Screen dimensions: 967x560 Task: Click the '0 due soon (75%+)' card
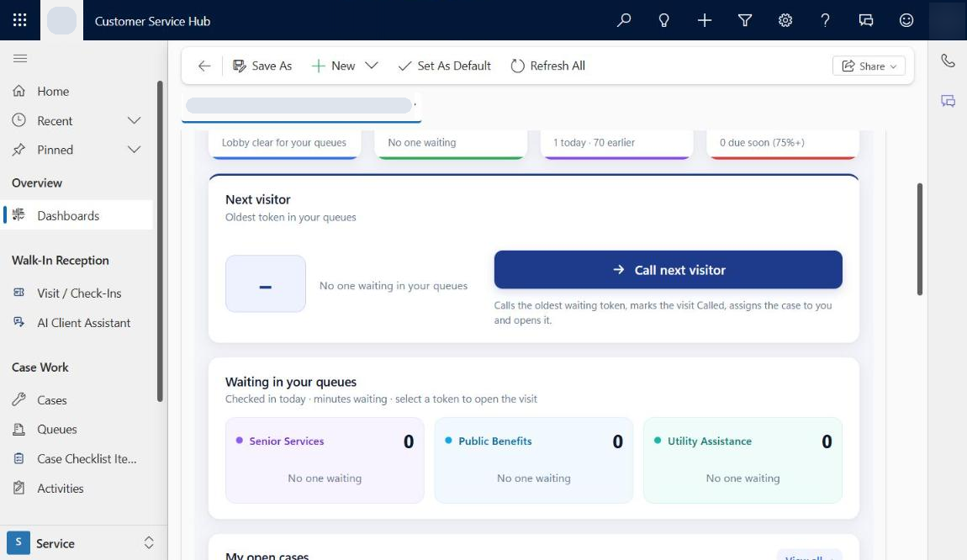point(783,144)
